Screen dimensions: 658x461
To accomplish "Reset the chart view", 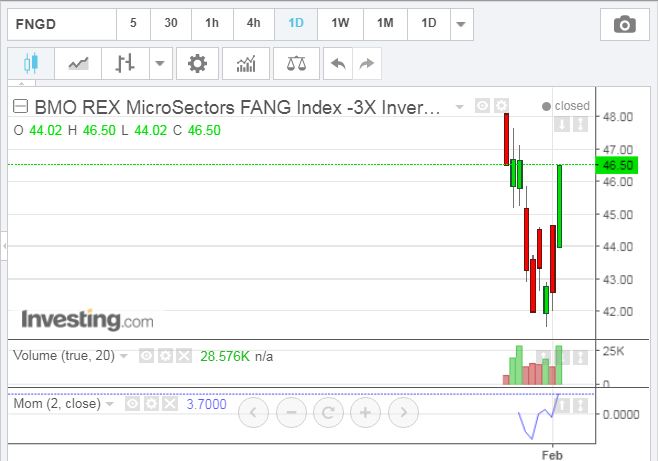I will click(x=328, y=413).
